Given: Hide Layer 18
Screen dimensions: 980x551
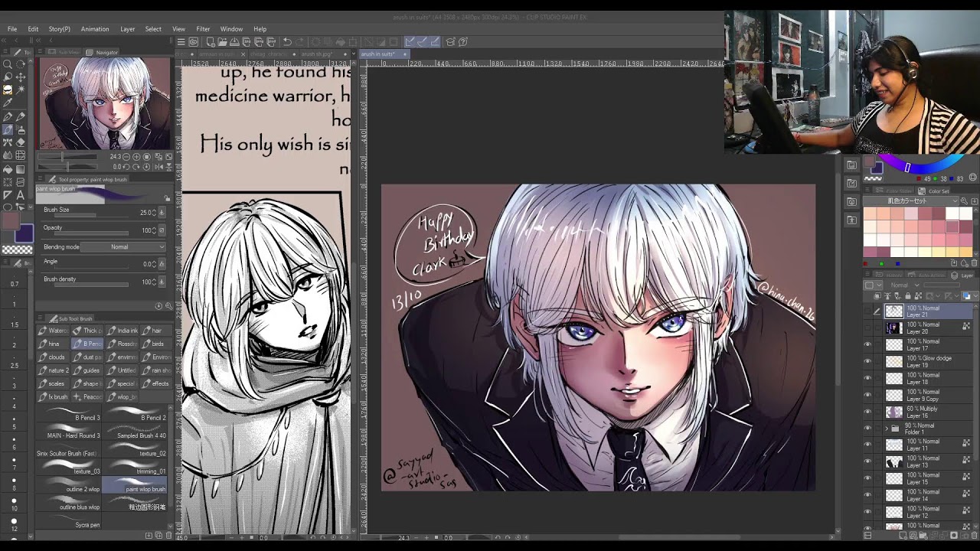Looking at the screenshot, I should (x=867, y=378).
